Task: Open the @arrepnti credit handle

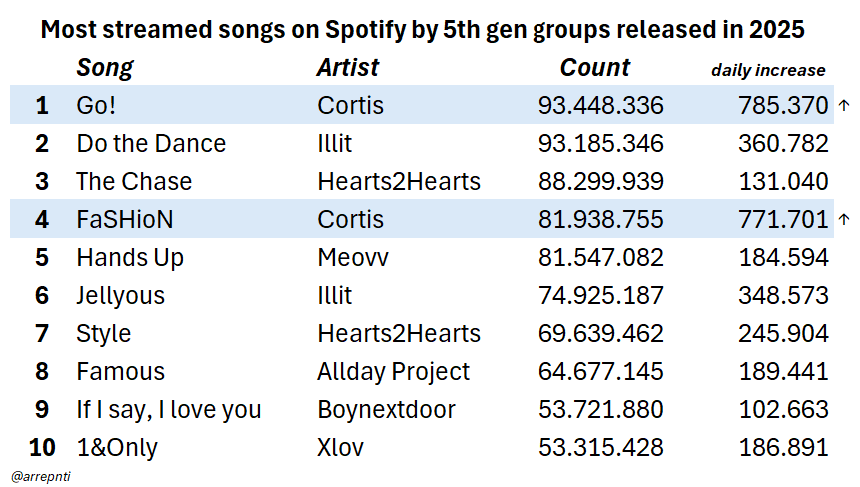Action: (x=40, y=476)
